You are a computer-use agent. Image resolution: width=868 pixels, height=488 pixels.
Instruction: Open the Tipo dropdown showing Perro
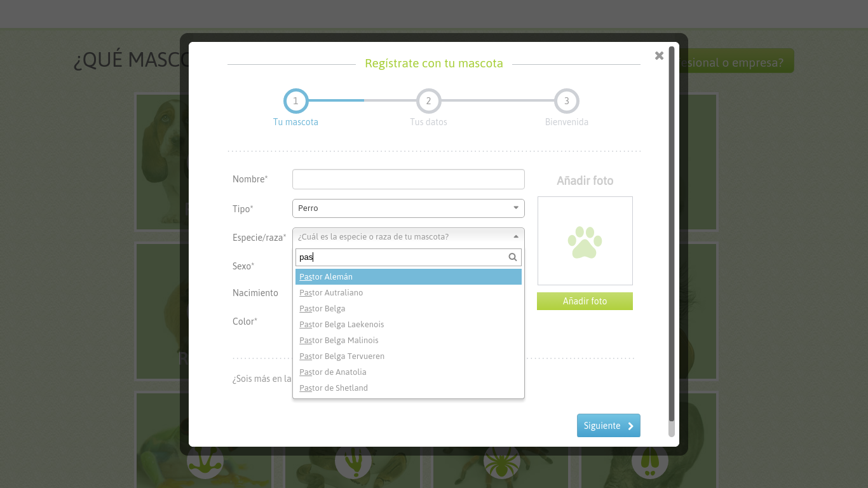coord(408,208)
